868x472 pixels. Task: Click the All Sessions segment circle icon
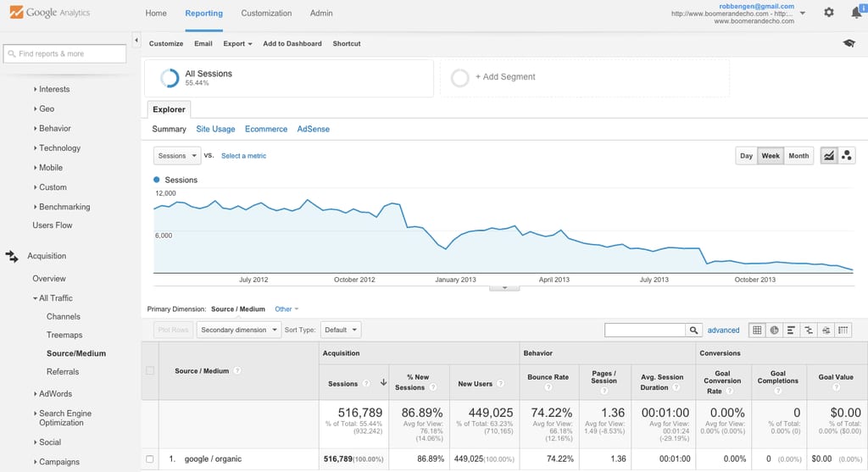(x=170, y=78)
